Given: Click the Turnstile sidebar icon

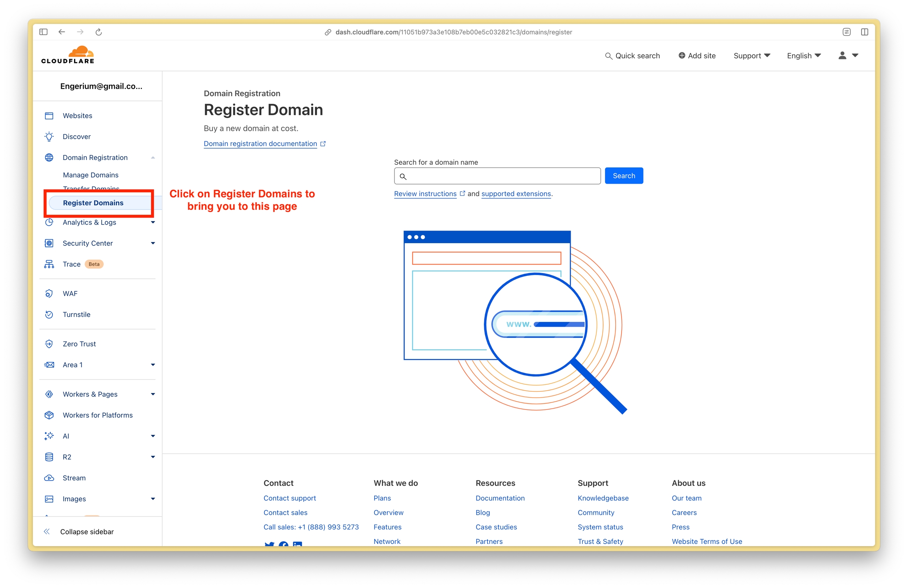Looking at the screenshot, I should [x=49, y=314].
